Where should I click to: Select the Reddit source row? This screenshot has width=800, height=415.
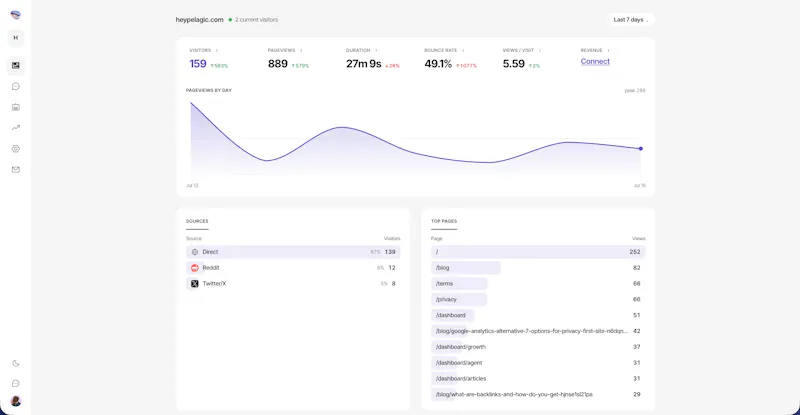point(293,267)
